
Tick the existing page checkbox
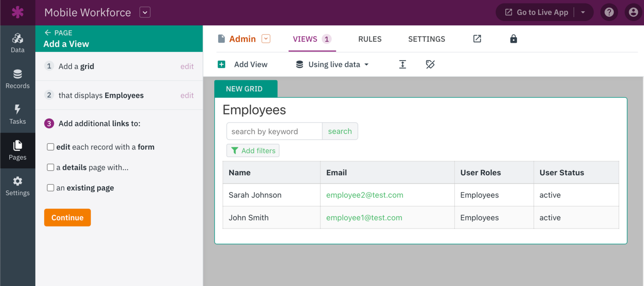click(x=50, y=188)
